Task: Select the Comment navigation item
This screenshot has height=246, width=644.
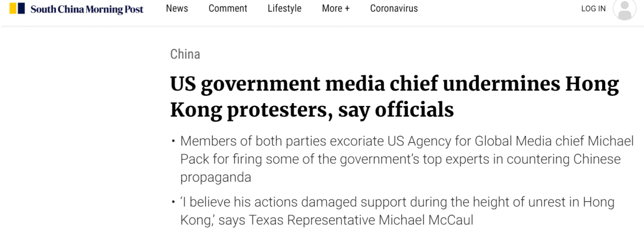Action: coord(228,8)
